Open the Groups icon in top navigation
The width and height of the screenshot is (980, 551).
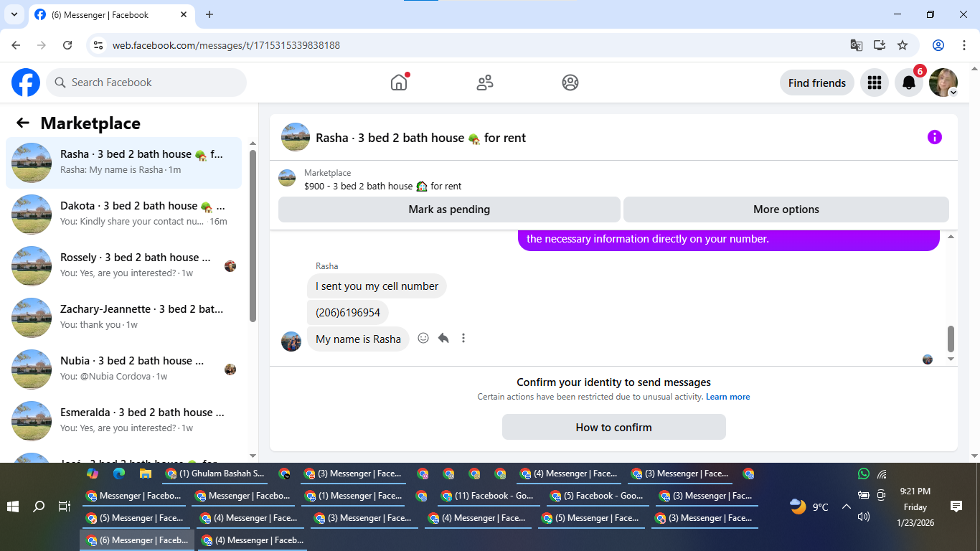point(570,83)
